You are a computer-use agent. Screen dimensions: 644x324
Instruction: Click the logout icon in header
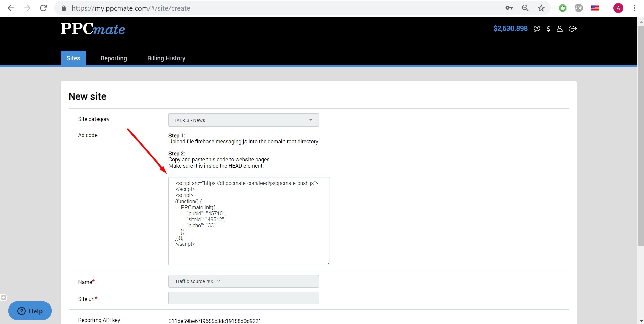tap(573, 29)
